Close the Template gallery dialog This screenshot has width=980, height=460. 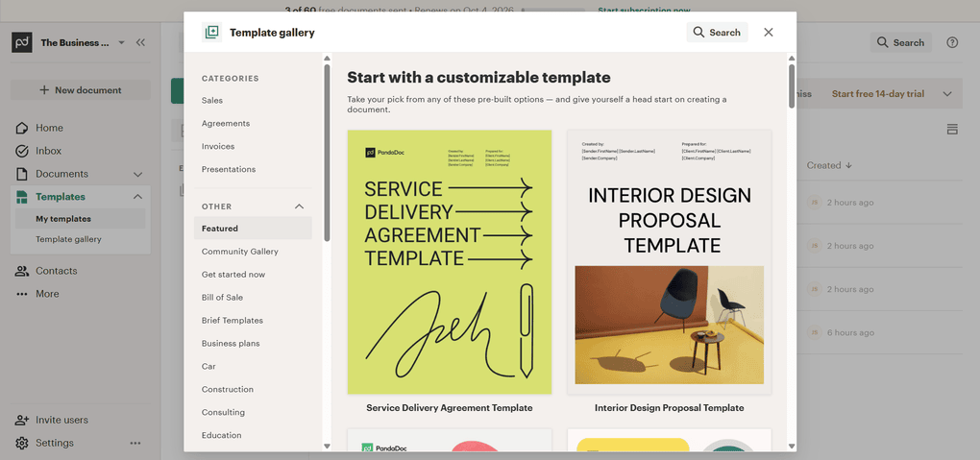[768, 33]
